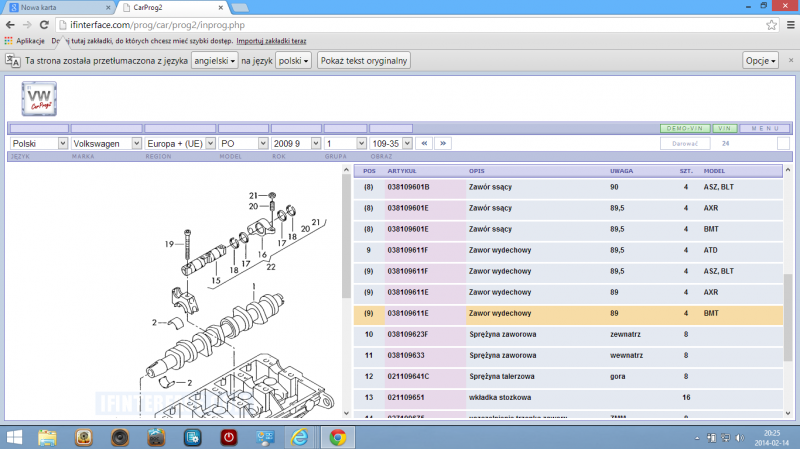Go to previous image with « button
The width and height of the screenshot is (800, 449).
(424, 143)
